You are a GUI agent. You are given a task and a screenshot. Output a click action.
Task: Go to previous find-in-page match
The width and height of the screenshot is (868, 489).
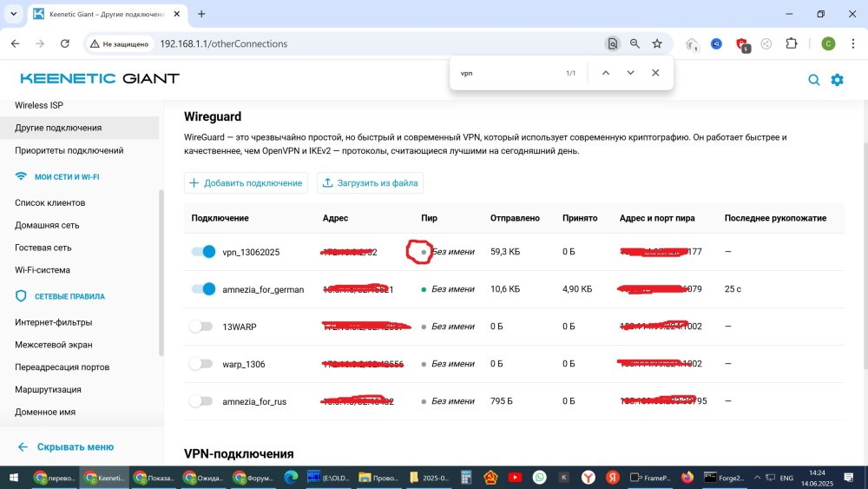click(606, 73)
